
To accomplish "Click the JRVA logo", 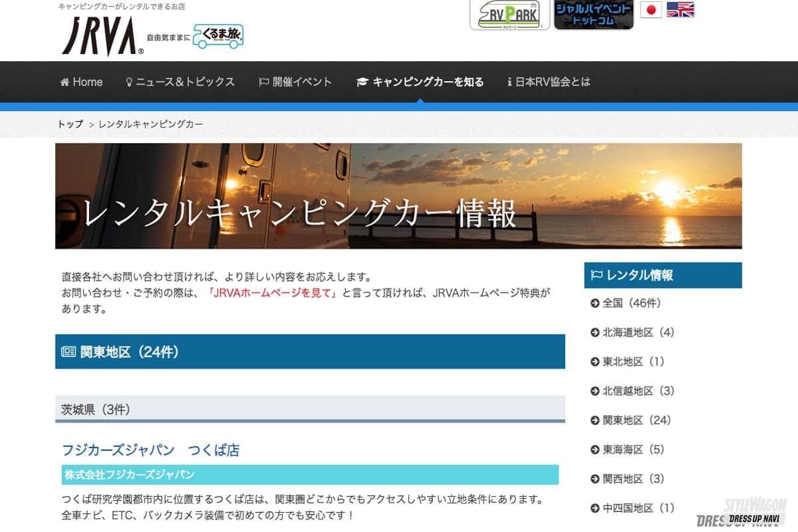I will click(100, 37).
